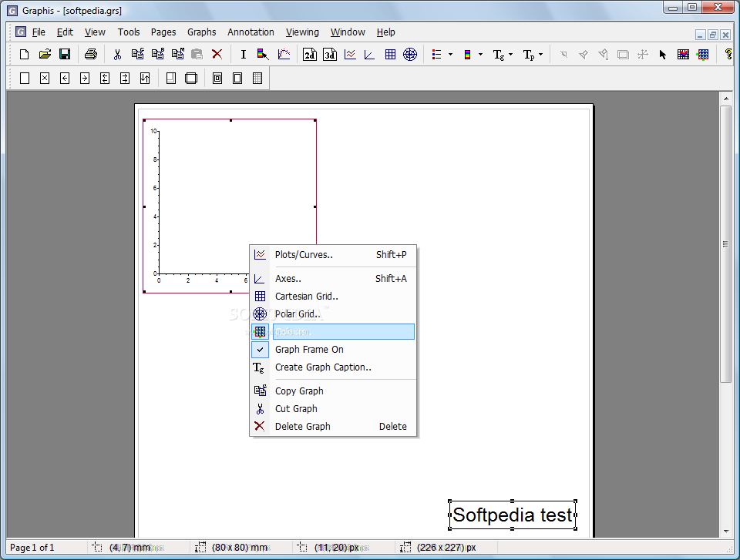Screen dimensions: 740x560
Task: Click the scrollbar up arrow
Action: [726, 99]
